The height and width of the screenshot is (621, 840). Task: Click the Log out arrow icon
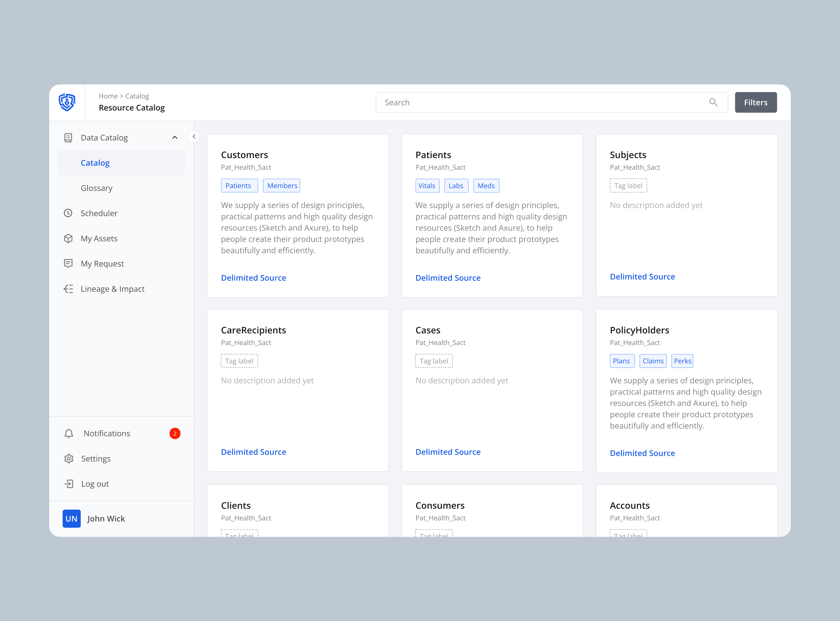pyautogui.click(x=69, y=484)
